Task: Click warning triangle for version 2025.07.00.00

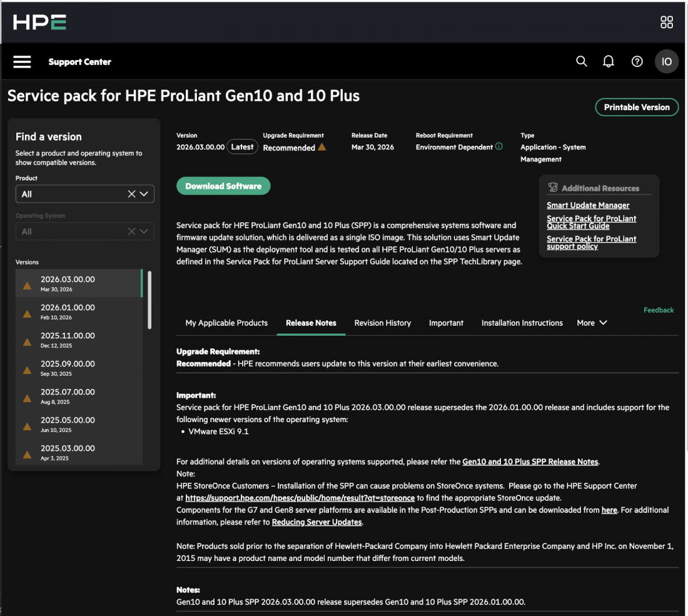Action: 27,398
